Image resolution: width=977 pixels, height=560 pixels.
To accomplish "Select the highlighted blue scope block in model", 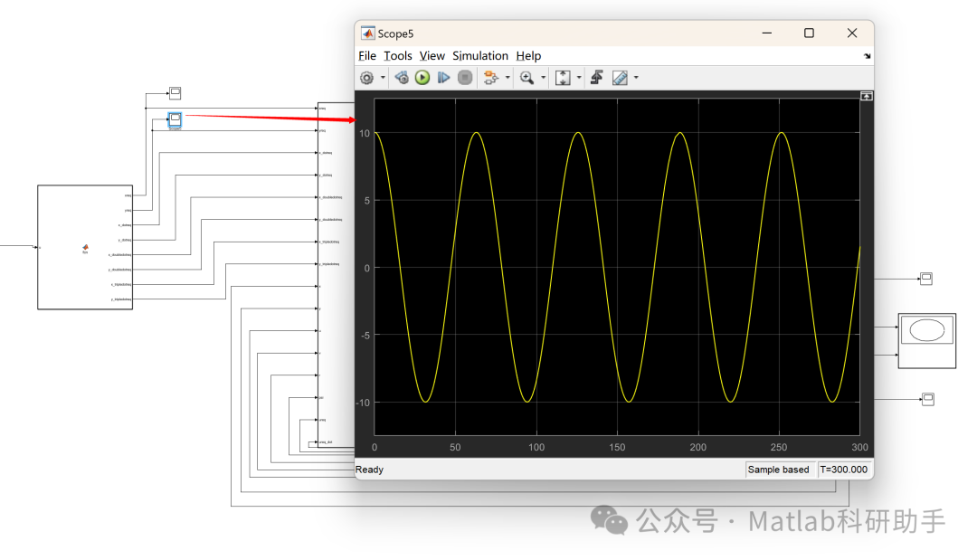I will (175, 119).
